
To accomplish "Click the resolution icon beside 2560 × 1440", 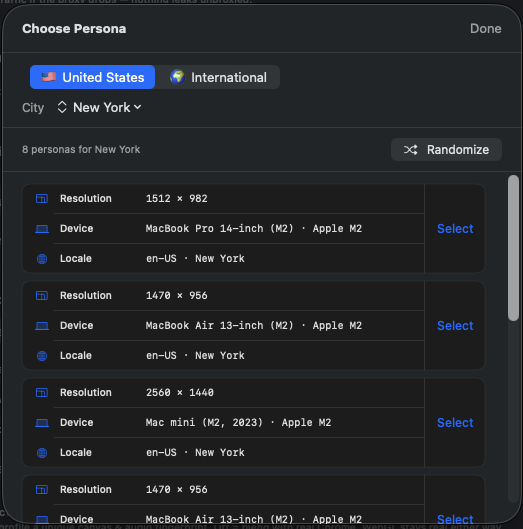I will [42, 392].
